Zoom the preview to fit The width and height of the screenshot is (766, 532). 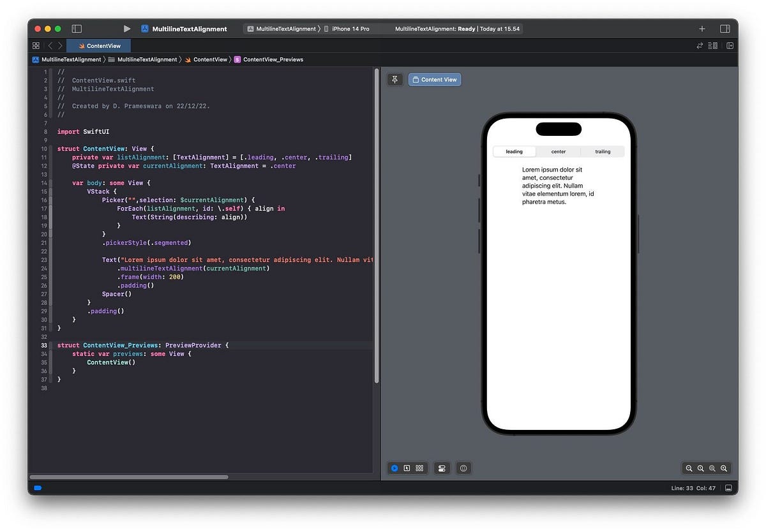[x=713, y=468]
